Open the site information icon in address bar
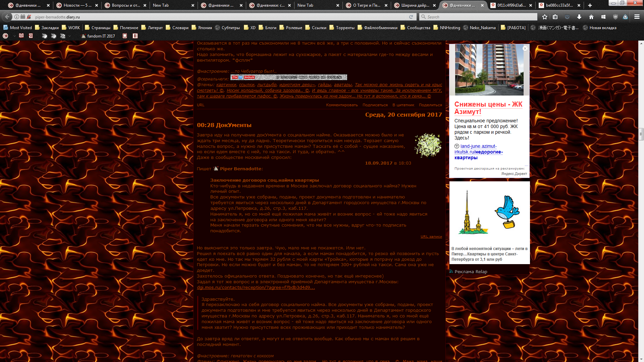644x362 pixels. pos(17,17)
